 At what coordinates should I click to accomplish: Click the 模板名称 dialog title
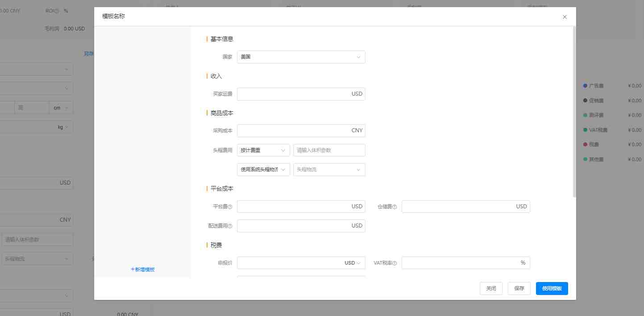tap(113, 16)
